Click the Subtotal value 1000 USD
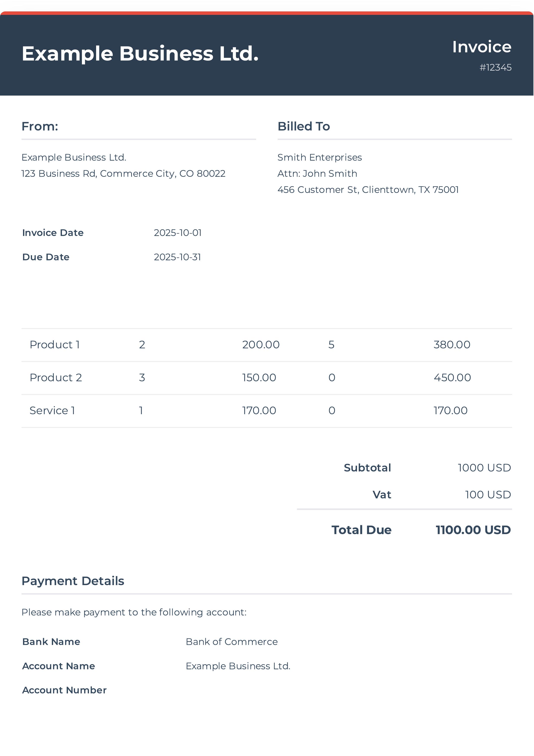Screen dimensions: 534x756 click(484, 468)
